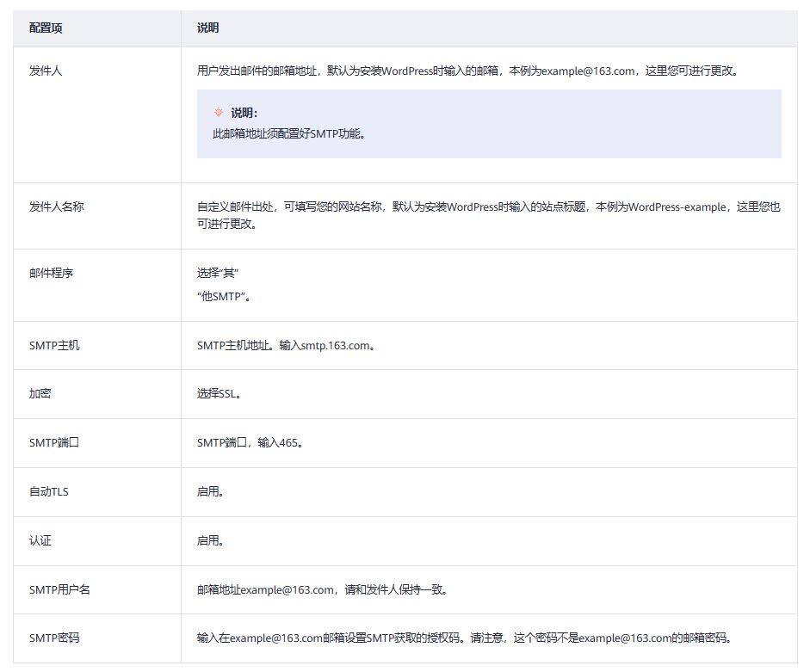Click 启用。 in the 认证 row
This screenshot has width=810, height=672.
point(210,540)
